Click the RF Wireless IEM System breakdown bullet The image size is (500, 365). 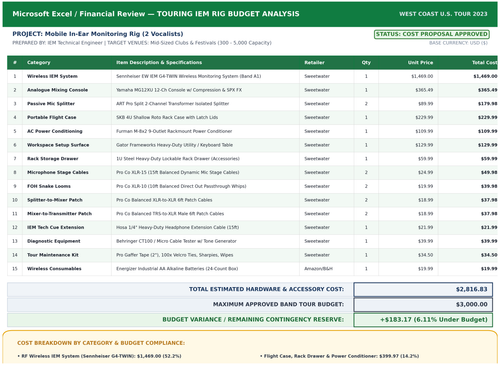coord(99,356)
